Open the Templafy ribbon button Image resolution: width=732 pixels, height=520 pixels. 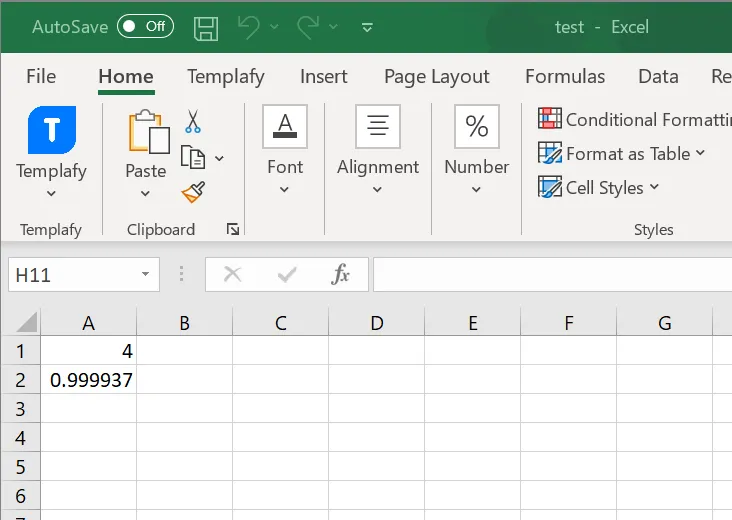pos(51,150)
